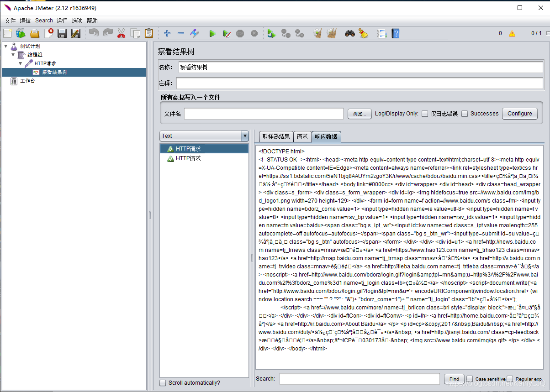Click the Undo arrow icon
The height and width of the screenshot is (392, 550).
pos(94,33)
